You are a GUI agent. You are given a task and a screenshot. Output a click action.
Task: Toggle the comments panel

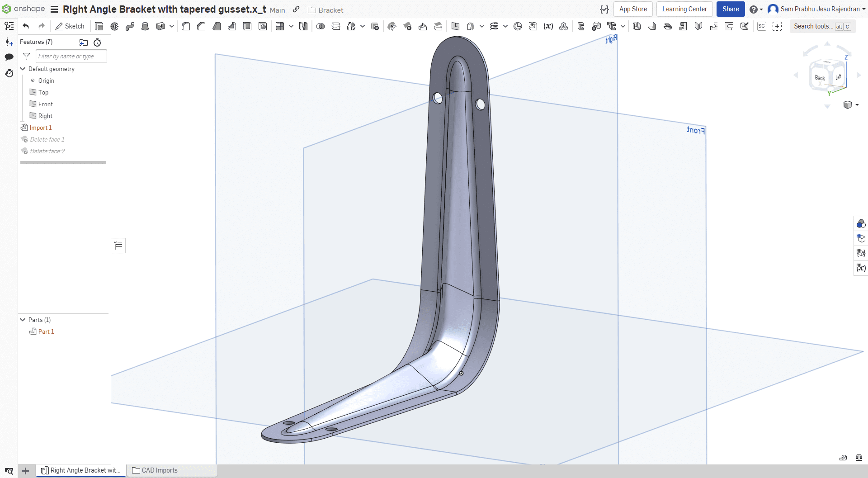[x=9, y=57]
